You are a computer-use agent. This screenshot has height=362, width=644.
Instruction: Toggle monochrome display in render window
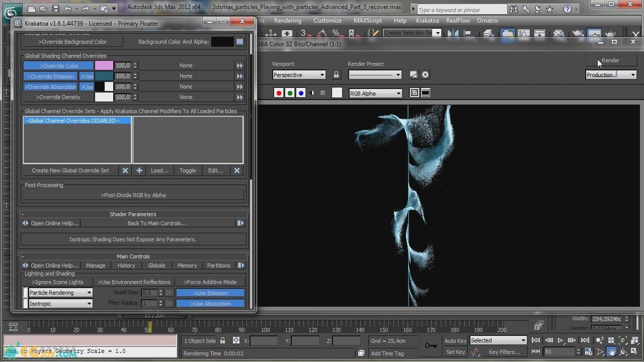point(323,93)
